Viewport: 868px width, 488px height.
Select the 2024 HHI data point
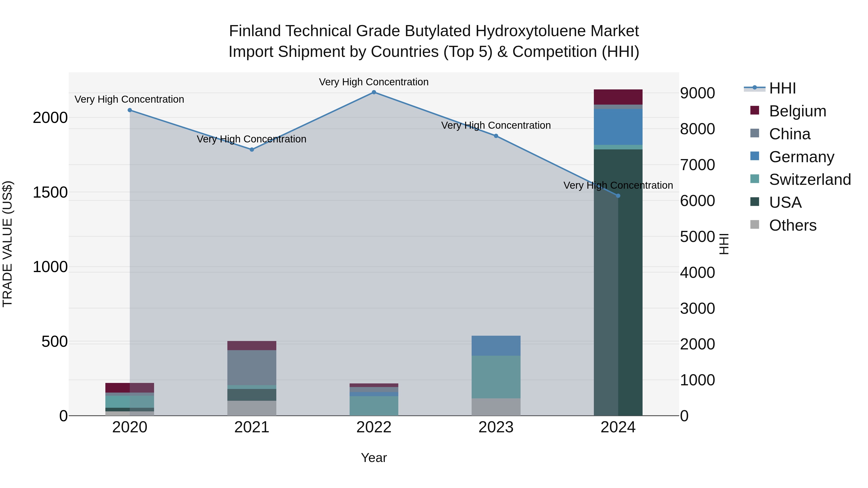coord(618,196)
